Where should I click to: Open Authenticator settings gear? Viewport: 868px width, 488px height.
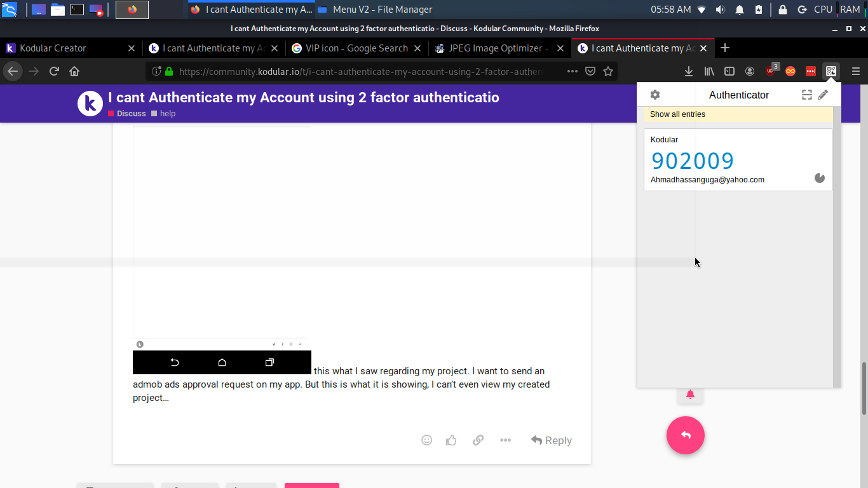coord(655,95)
